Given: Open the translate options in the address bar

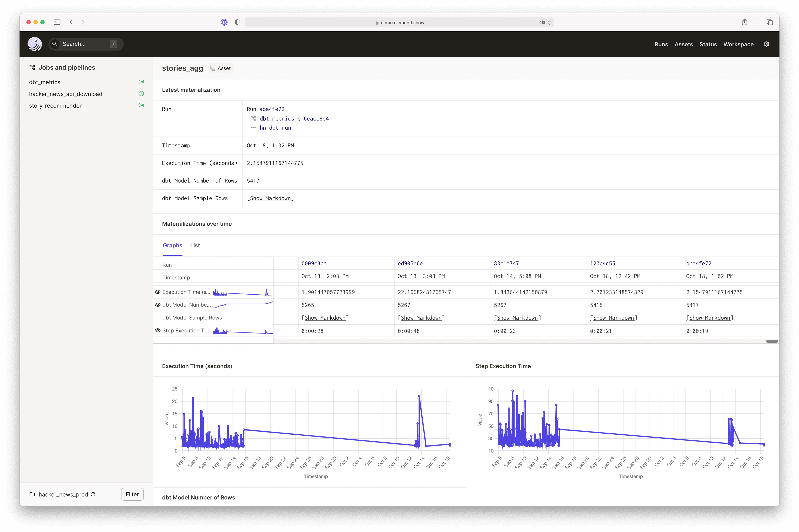Looking at the screenshot, I should coord(542,22).
